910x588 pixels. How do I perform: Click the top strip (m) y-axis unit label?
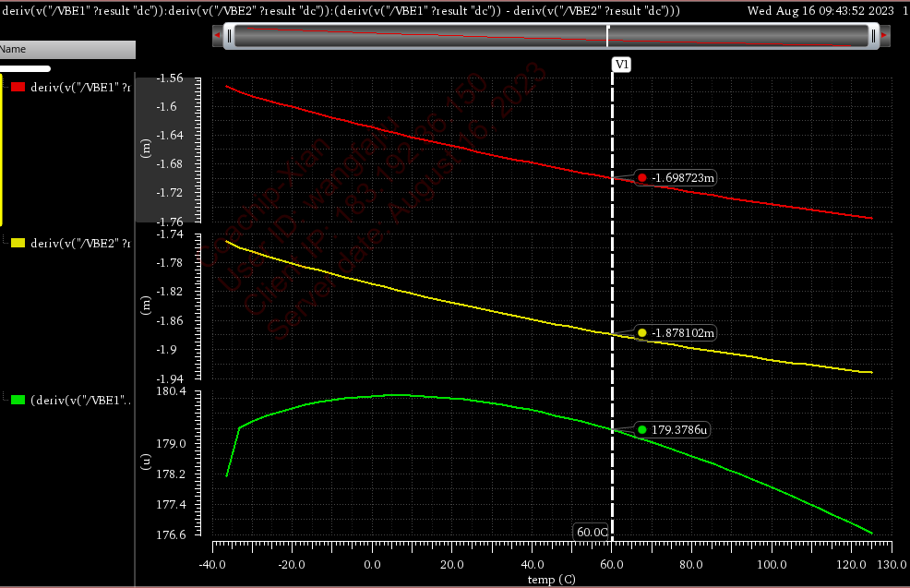[146, 150]
